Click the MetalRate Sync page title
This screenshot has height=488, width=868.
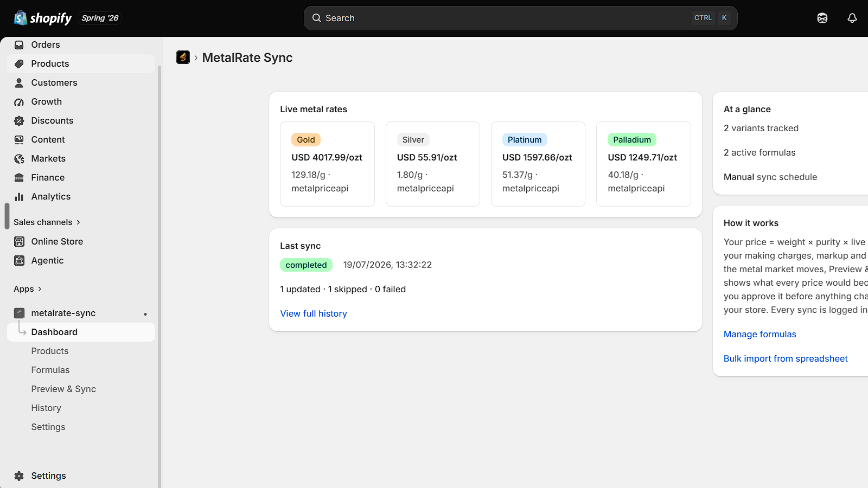point(247,57)
